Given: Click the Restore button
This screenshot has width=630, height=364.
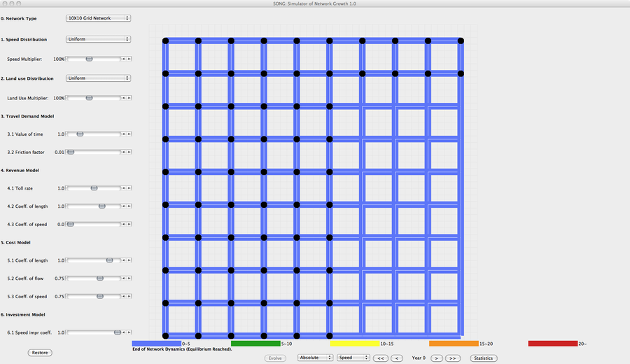Looking at the screenshot, I should [40, 353].
